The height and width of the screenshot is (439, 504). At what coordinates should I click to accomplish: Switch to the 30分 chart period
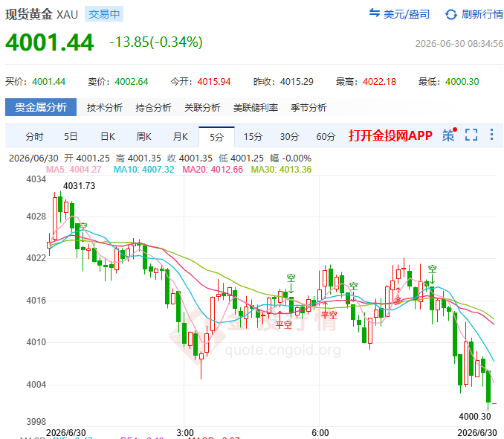(289, 137)
